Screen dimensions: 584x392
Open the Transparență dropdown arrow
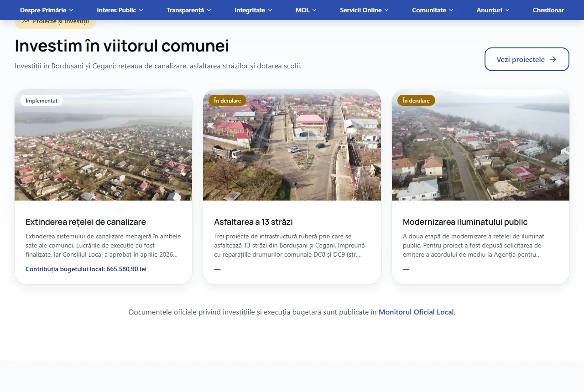pos(209,10)
